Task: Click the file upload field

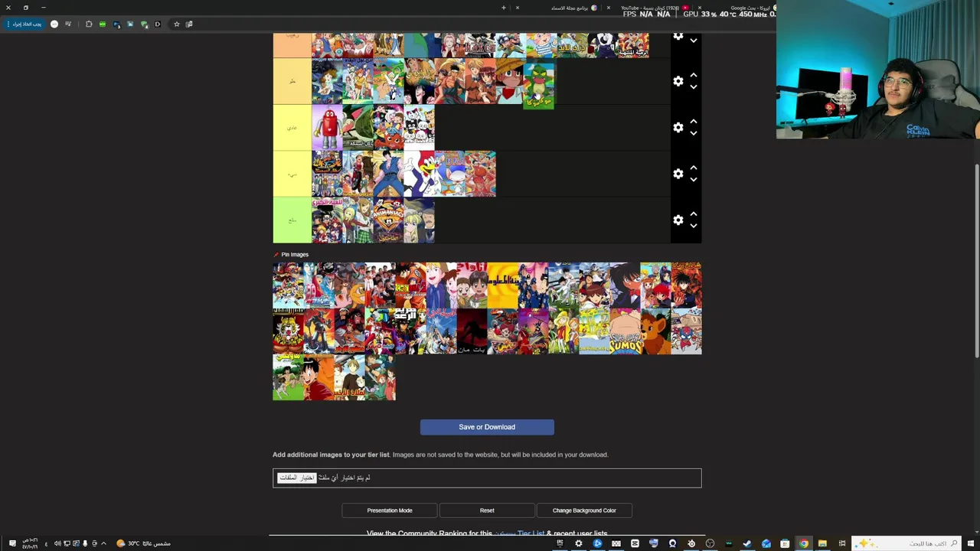Action: pos(487,478)
